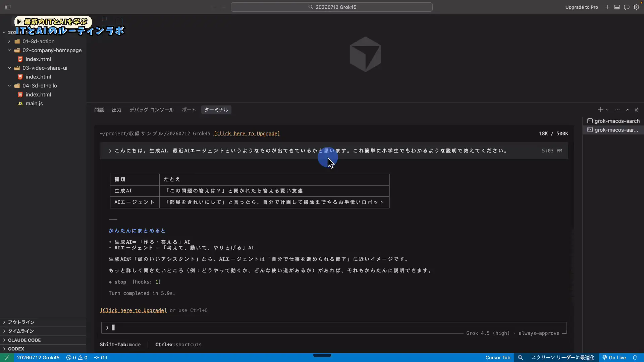Click Cursor Tab in the status bar
The width and height of the screenshot is (644, 362).
tap(498, 358)
